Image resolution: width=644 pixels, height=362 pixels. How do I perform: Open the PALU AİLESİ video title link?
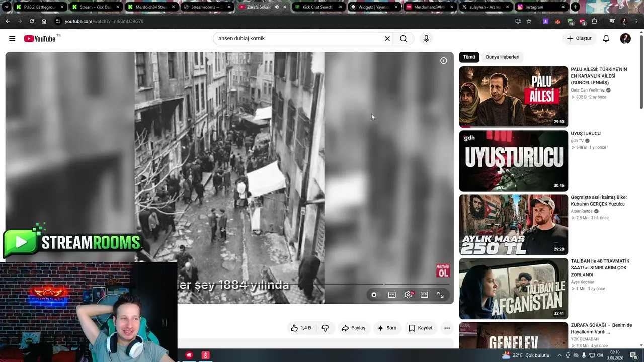click(x=599, y=76)
